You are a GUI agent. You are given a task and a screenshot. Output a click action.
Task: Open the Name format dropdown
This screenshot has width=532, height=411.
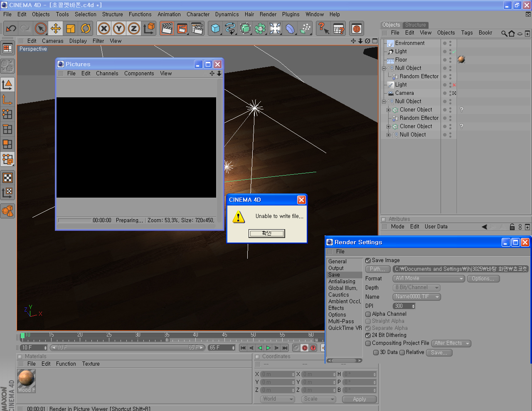click(x=416, y=297)
